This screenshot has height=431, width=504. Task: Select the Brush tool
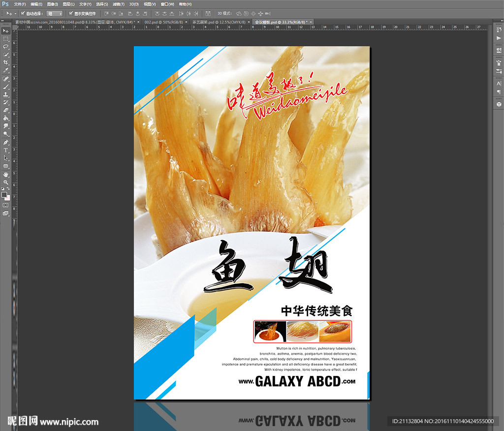(x=6, y=87)
